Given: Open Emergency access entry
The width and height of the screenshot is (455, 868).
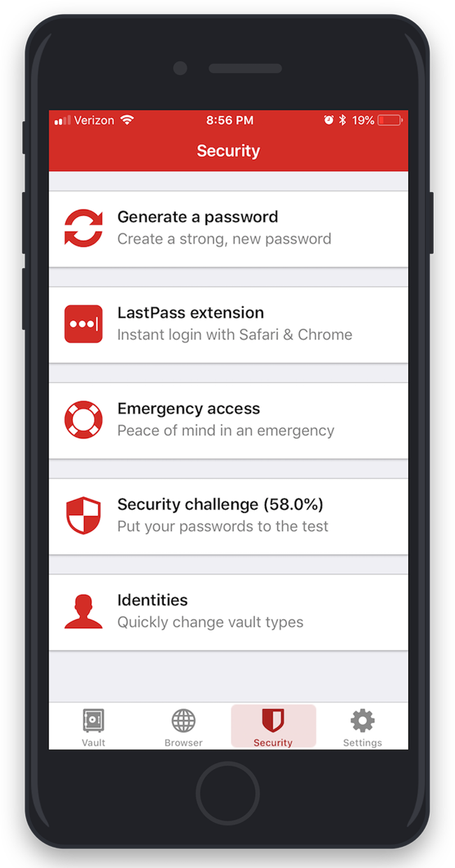Looking at the screenshot, I should tap(228, 420).
